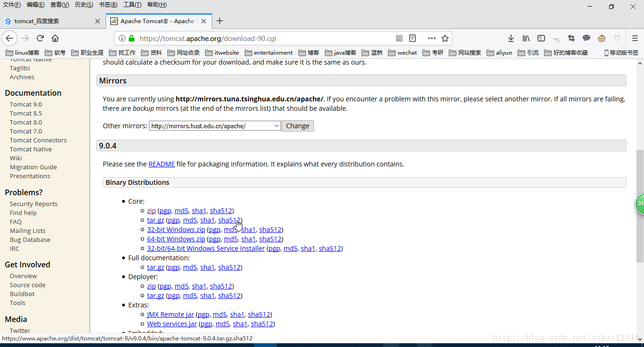Image resolution: width=644 pixels, height=347 pixels.
Task: Click the page vertical scrollbar thumb
Action: click(640, 206)
